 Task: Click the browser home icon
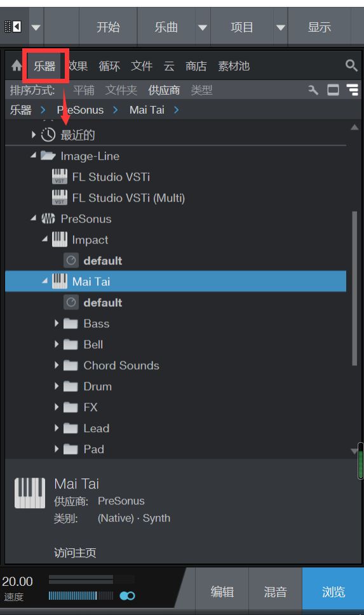[17, 65]
